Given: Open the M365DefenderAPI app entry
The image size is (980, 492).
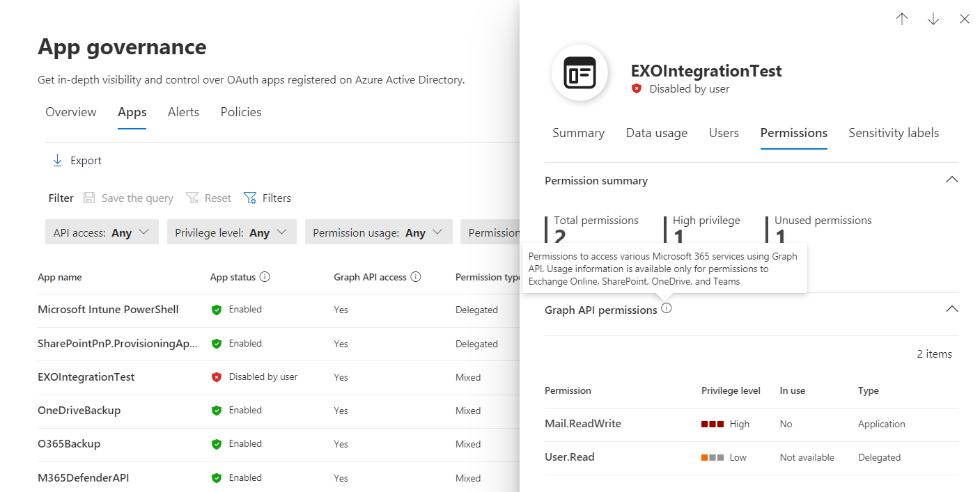Looking at the screenshot, I should tap(84, 478).
